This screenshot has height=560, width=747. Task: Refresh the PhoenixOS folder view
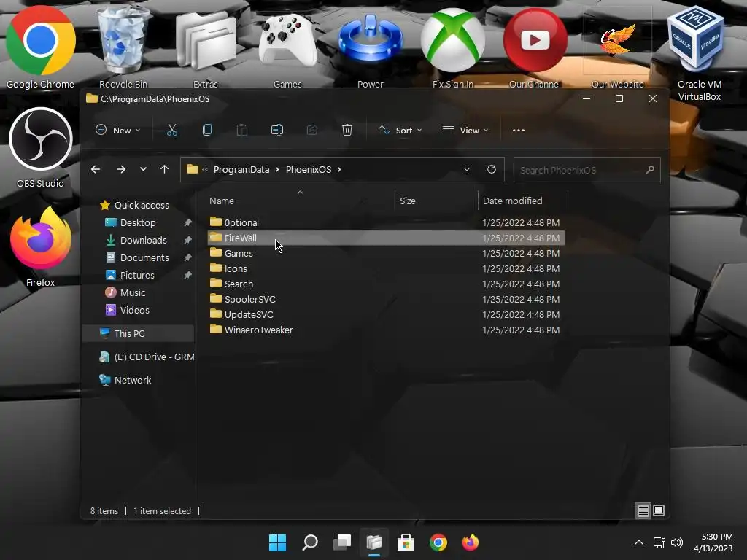[492, 169]
